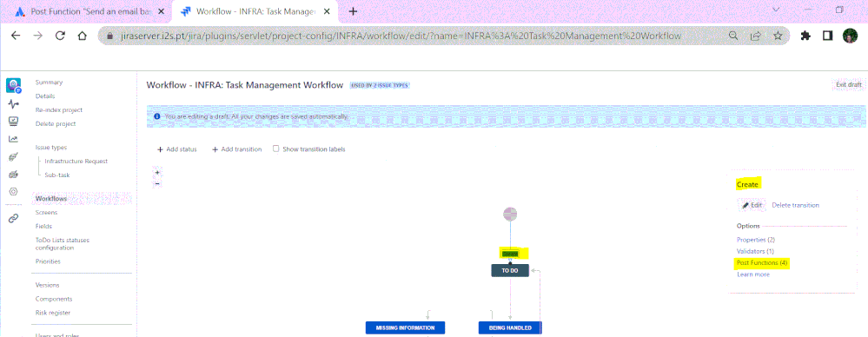The width and height of the screenshot is (868, 337).
Task: Open Issue types section
Action: click(51, 147)
